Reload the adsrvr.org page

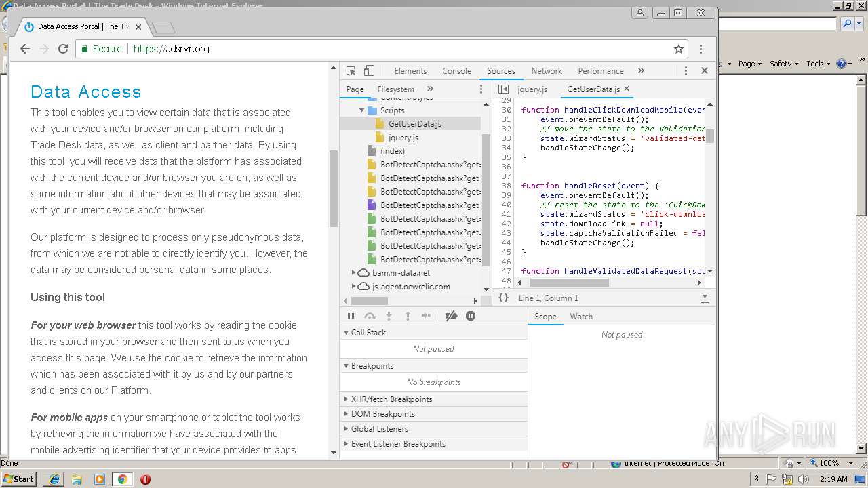pyautogui.click(x=63, y=49)
